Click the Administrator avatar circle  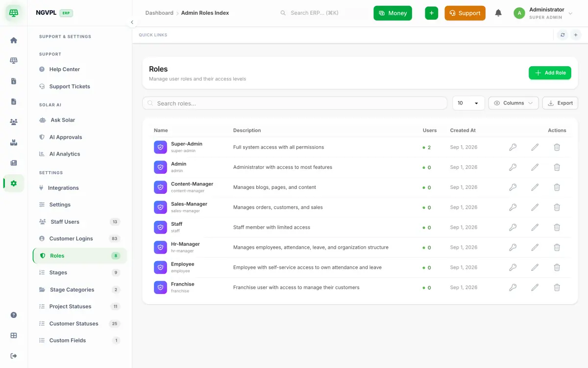[519, 13]
